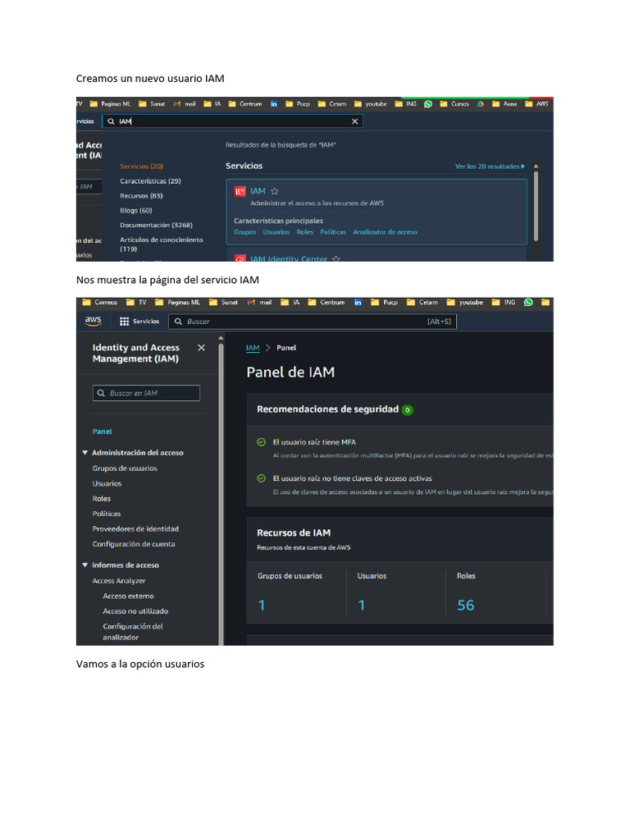This screenshot has width=630, height=840.
Task: Open WhatsApp bookmark in the search results screenshot
Action: pyautogui.click(x=428, y=104)
